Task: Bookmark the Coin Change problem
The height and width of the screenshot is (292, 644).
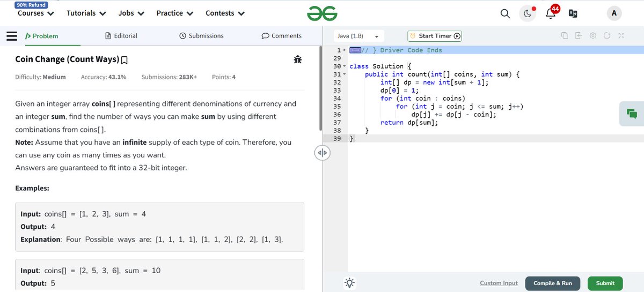Action: click(x=125, y=59)
